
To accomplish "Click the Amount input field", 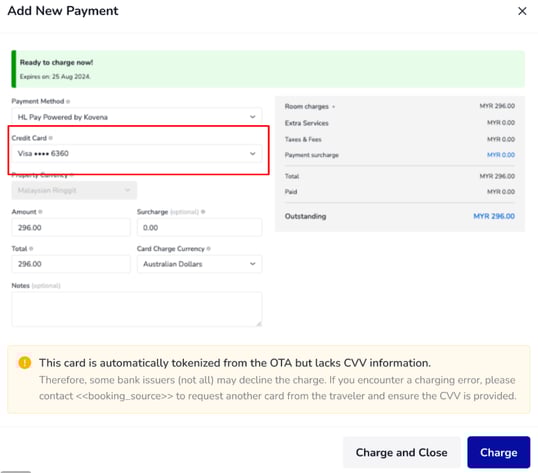I will tap(71, 227).
